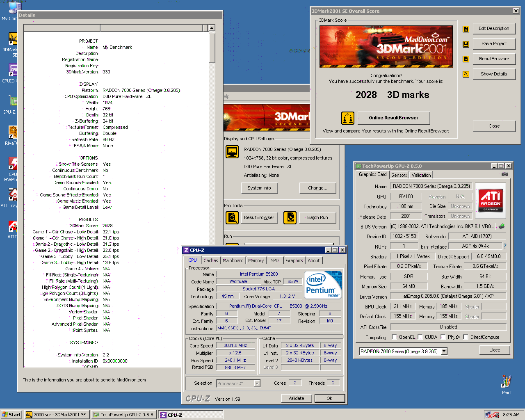Viewport: 525px width, 420px height.
Task: Click the Core Speed value 3001.0 MHz
Action: [x=235, y=345]
